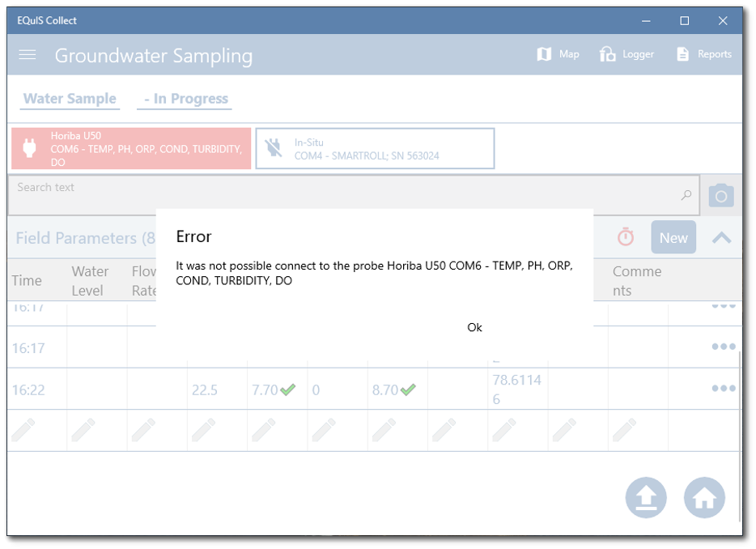
Task: Select the 16:22 time cell
Action: [x=28, y=389]
